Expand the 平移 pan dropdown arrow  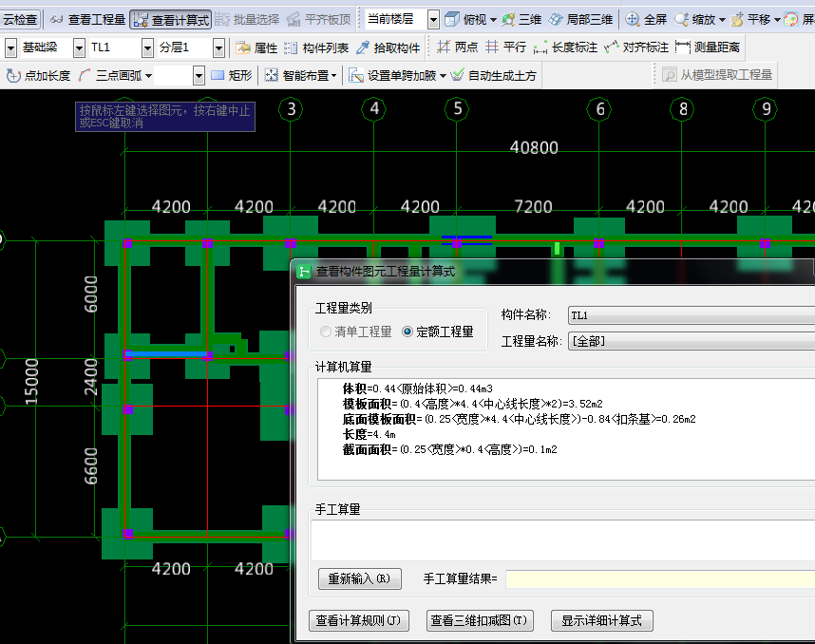(777, 20)
